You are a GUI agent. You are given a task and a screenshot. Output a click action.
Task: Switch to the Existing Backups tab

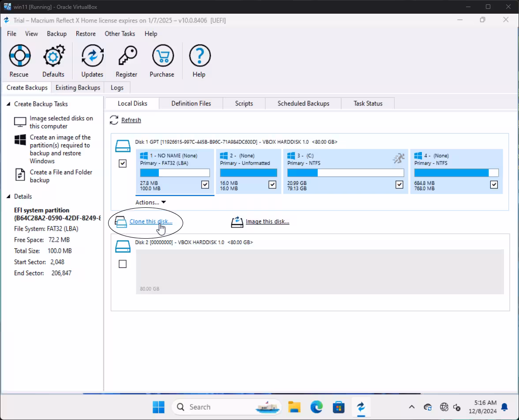[78, 88]
